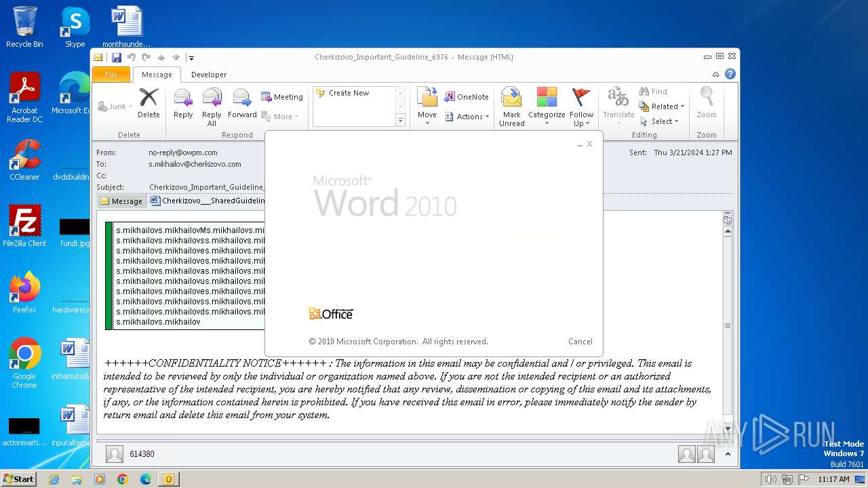
Task: Open Recycle Bin on desktop
Action: [x=24, y=27]
